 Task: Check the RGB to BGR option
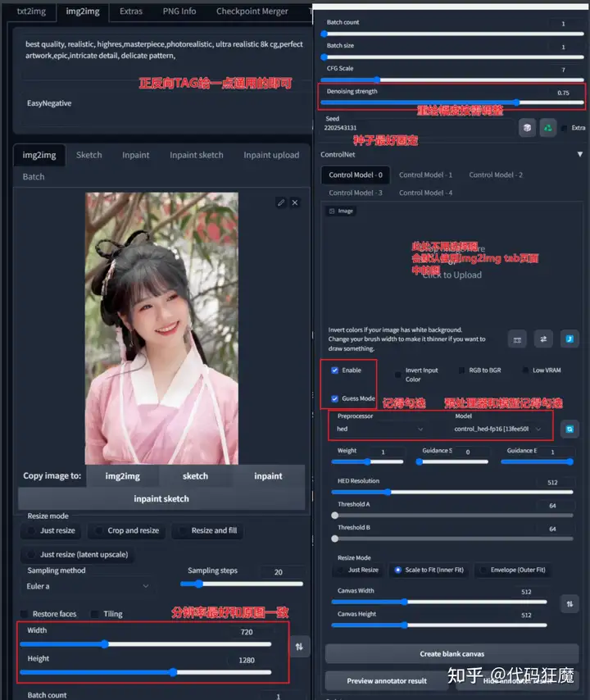point(461,370)
